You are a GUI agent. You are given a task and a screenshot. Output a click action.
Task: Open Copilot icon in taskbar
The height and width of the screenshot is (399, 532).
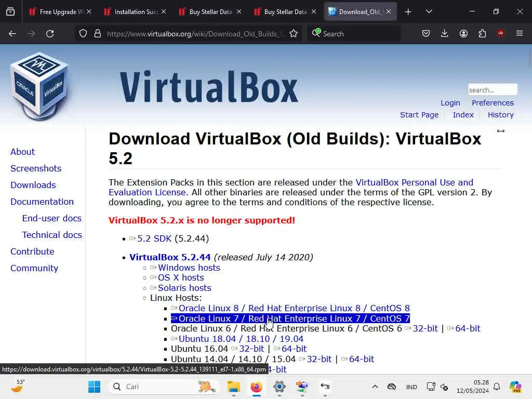click(x=515, y=387)
